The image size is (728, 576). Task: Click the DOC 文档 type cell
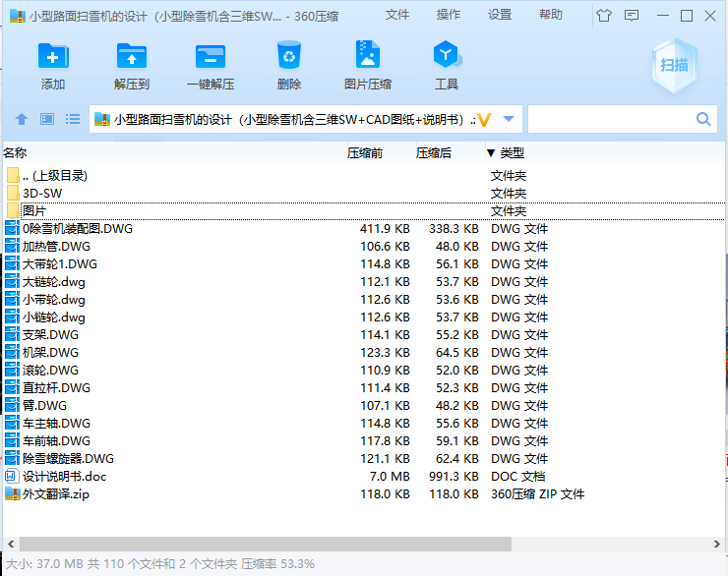(x=518, y=476)
